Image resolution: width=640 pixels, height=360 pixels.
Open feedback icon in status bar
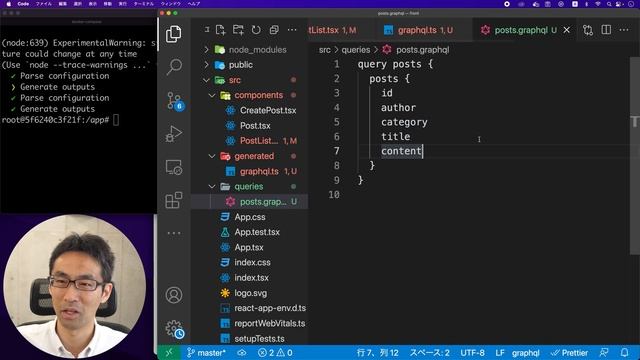pos(604,353)
